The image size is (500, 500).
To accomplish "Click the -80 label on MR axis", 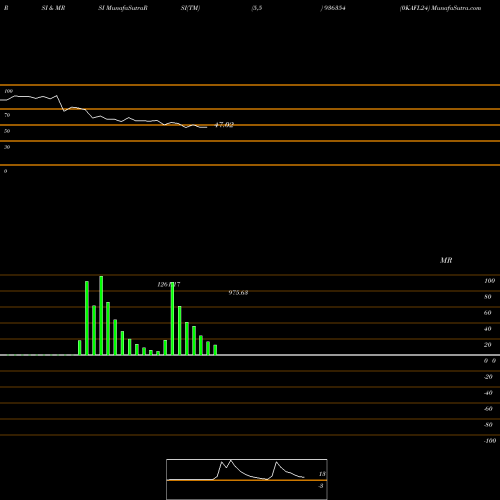I will [488, 425].
